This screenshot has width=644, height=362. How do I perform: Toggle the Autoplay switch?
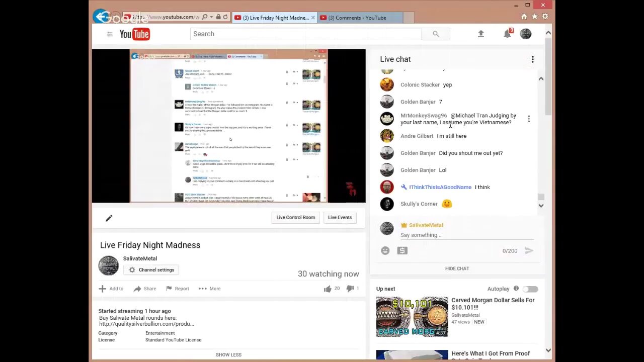530,289
